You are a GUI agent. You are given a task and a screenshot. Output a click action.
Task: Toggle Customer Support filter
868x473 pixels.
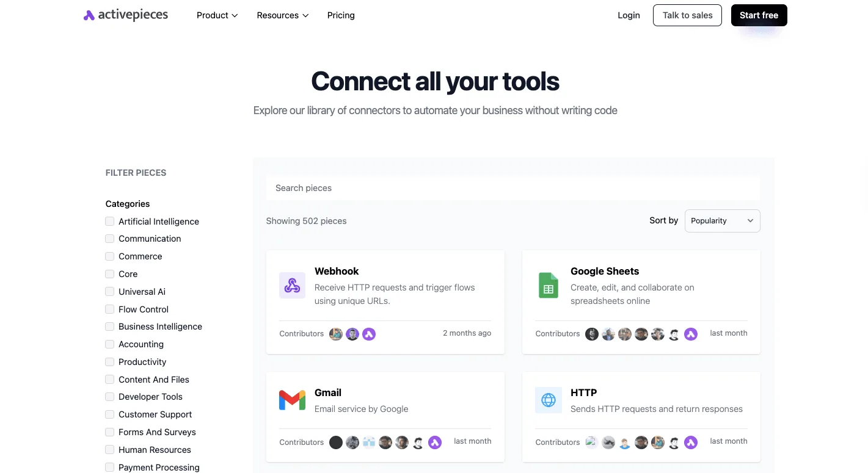[110, 414]
